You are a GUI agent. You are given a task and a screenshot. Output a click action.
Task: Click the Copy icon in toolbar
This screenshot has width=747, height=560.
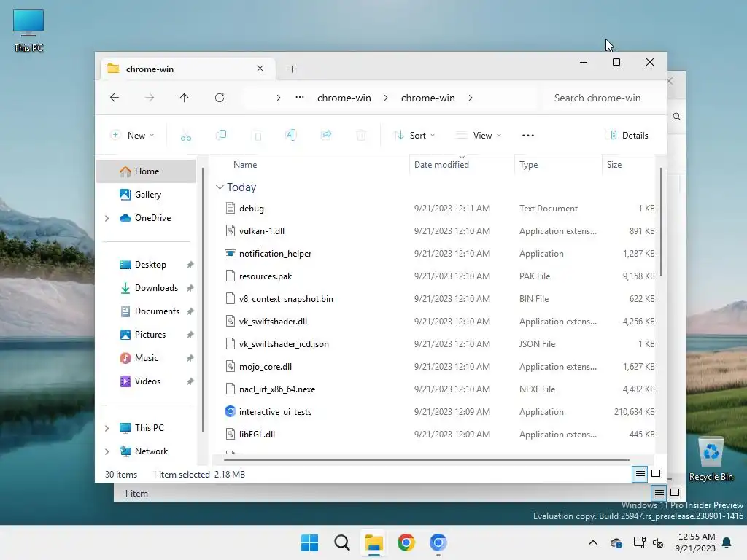[221, 135]
